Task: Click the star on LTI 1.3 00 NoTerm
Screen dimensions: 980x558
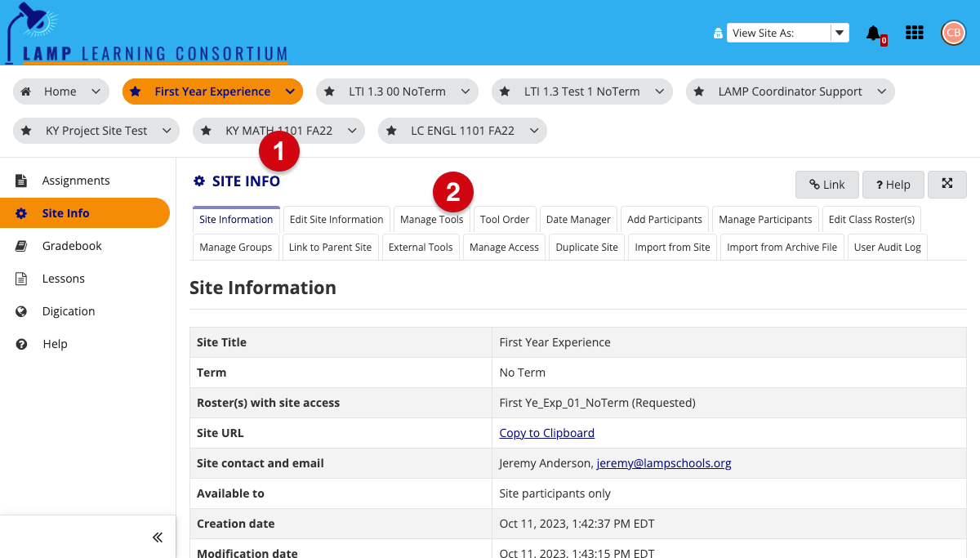Action: 329,92
